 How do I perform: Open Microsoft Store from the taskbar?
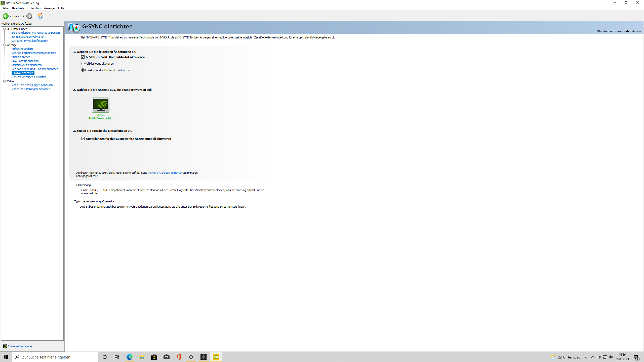click(x=154, y=357)
